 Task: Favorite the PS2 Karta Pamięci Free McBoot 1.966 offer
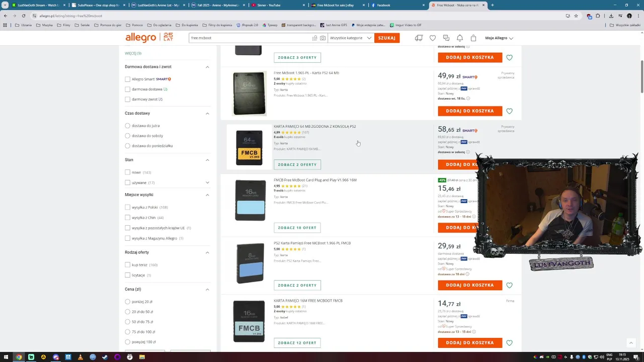click(509, 285)
